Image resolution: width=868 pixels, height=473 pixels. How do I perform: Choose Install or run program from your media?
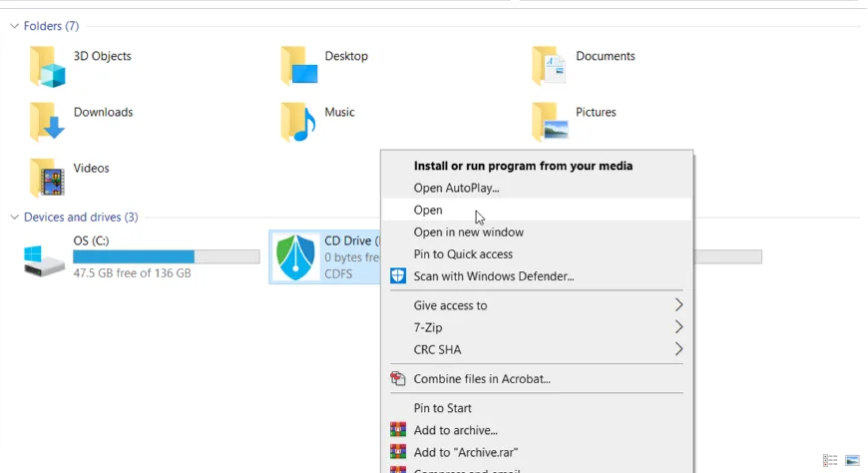pos(537,166)
